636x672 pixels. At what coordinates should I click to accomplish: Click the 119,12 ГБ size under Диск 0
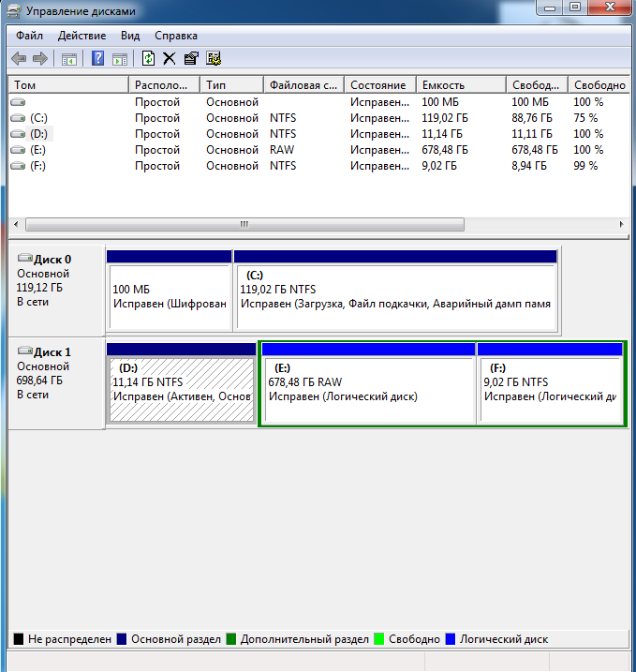[x=39, y=287]
